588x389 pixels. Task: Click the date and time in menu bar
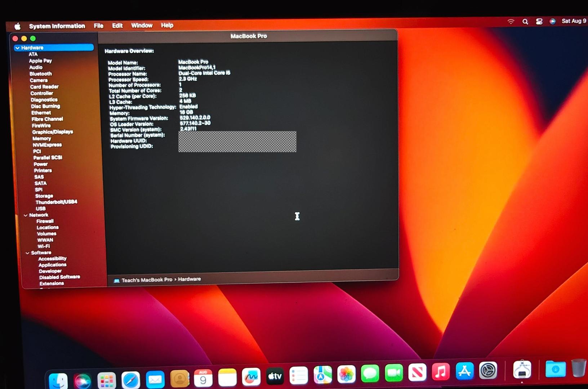tap(574, 21)
